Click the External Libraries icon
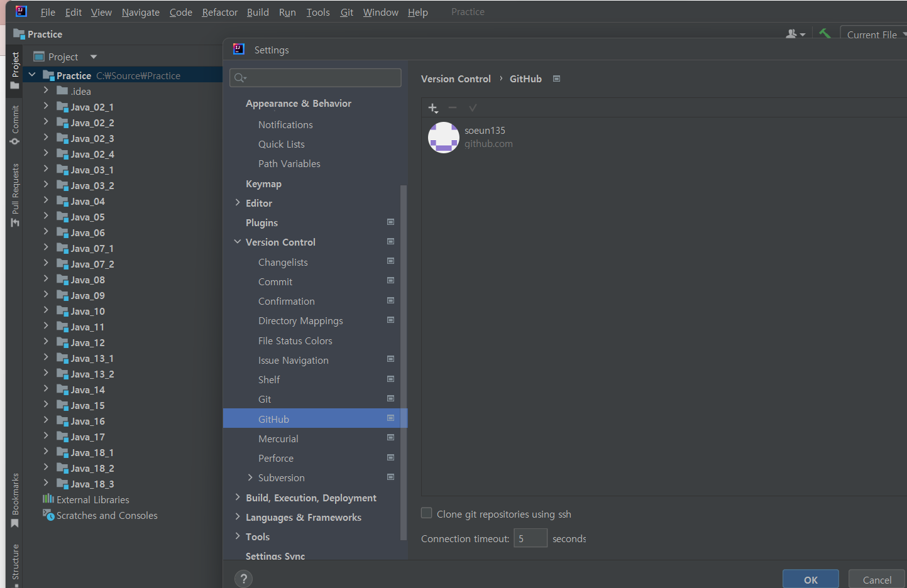 point(48,499)
